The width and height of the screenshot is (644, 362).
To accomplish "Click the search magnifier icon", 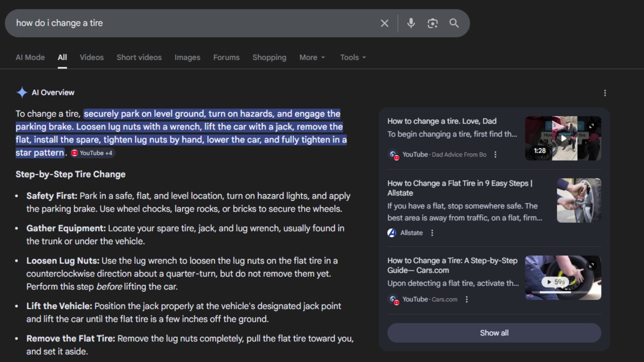I will tap(454, 23).
